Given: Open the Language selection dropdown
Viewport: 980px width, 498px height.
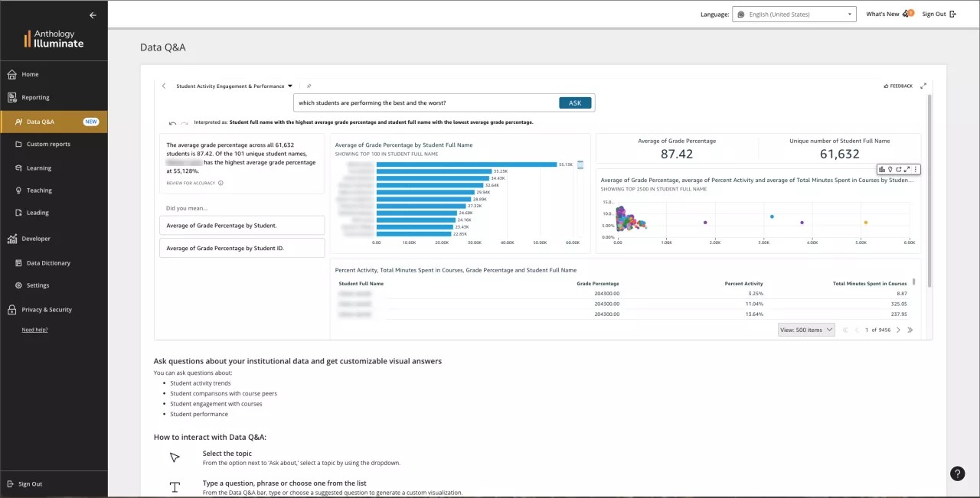Looking at the screenshot, I should point(793,13).
